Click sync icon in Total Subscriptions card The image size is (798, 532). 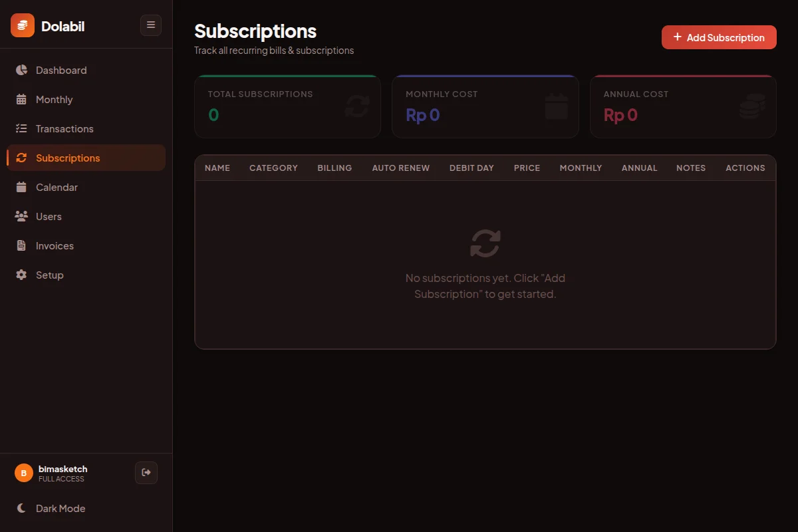coord(357,106)
